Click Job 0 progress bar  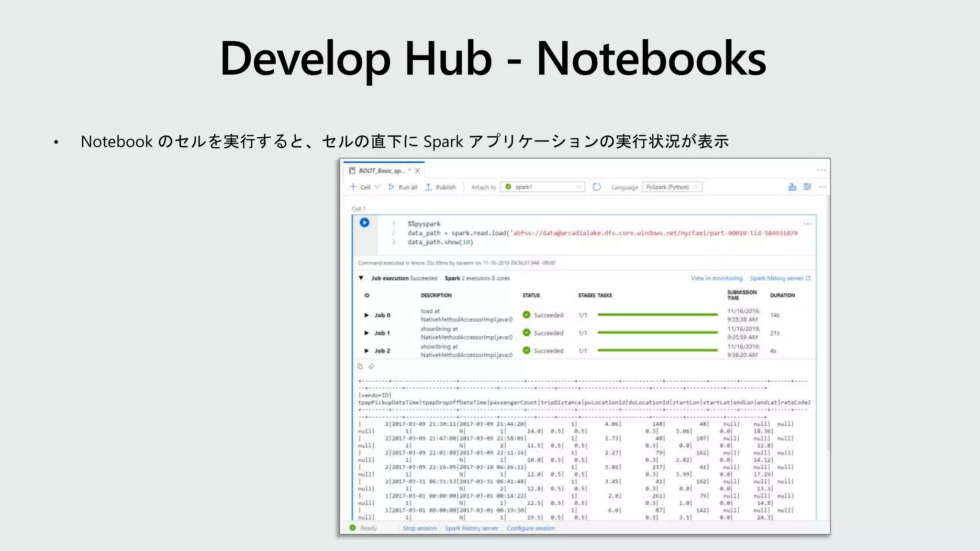(x=657, y=315)
